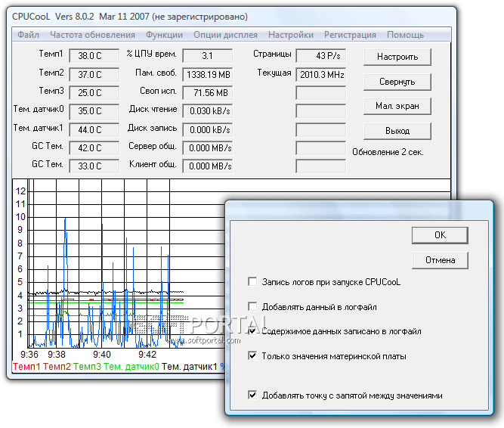
Task: Open the Частота обновления menu
Action: [93, 35]
